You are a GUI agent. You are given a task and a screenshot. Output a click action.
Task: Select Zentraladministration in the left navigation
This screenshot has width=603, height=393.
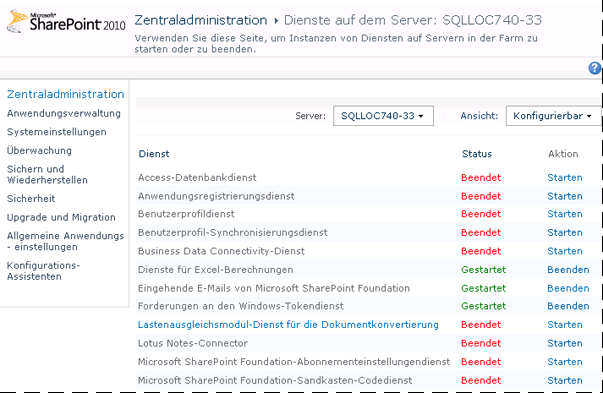pos(65,94)
